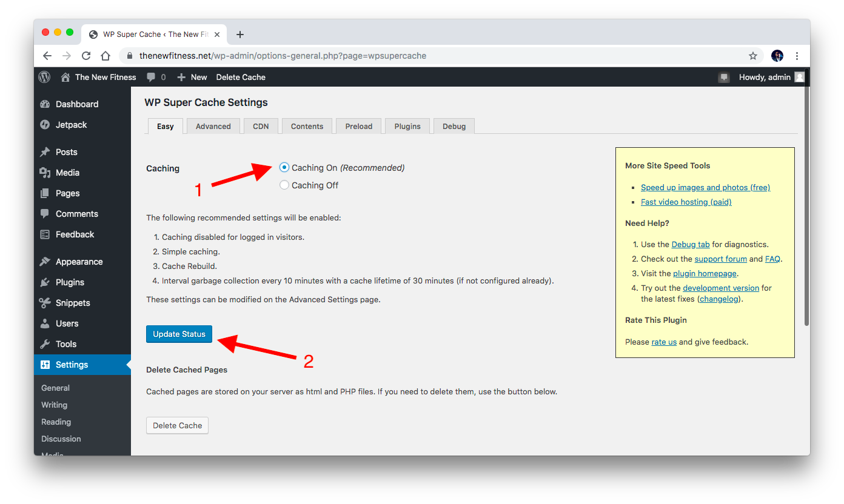Open Chrome's three-dot menu
This screenshot has height=504, width=844.
(x=797, y=56)
